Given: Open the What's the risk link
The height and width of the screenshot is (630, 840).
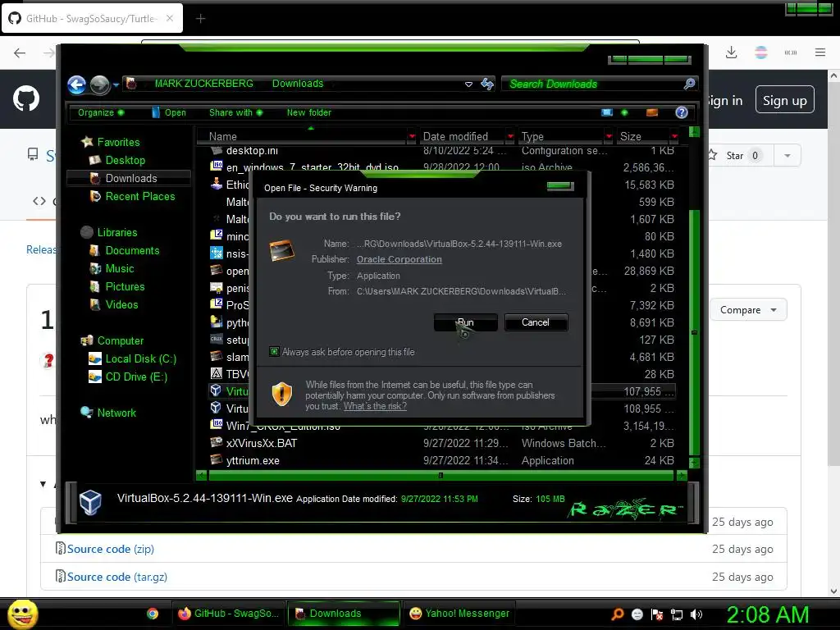Looking at the screenshot, I should (x=375, y=406).
